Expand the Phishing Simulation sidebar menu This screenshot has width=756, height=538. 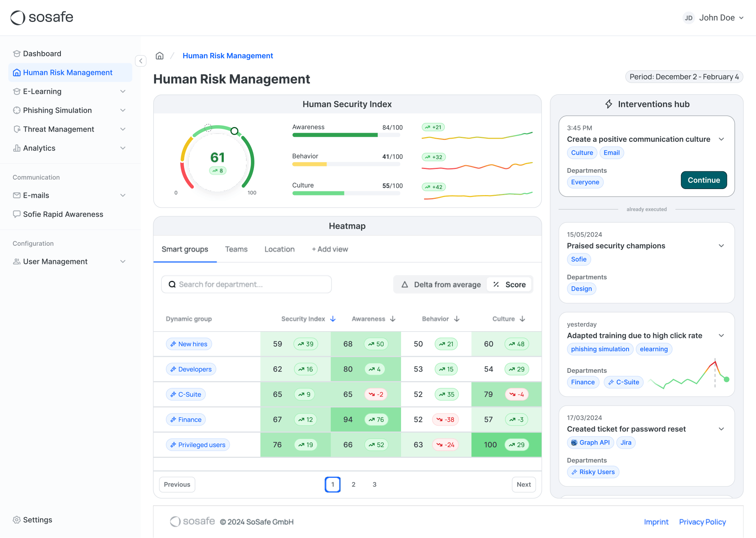[x=123, y=110]
